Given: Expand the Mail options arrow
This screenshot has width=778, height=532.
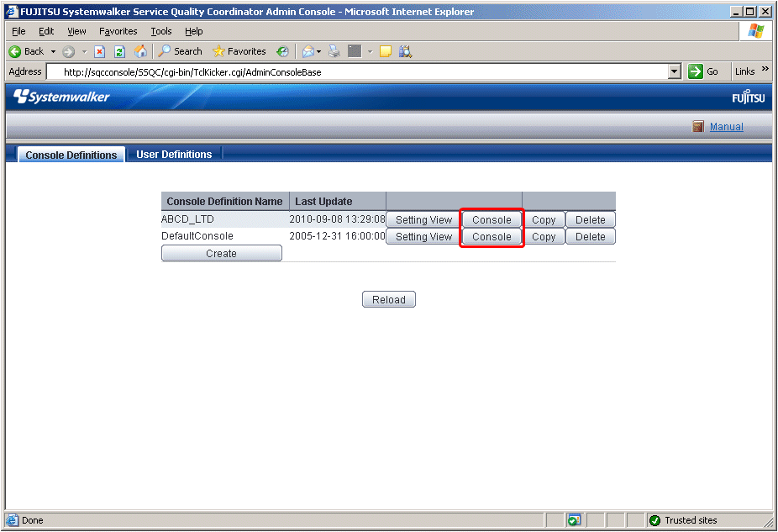Looking at the screenshot, I should pyautogui.click(x=318, y=51).
